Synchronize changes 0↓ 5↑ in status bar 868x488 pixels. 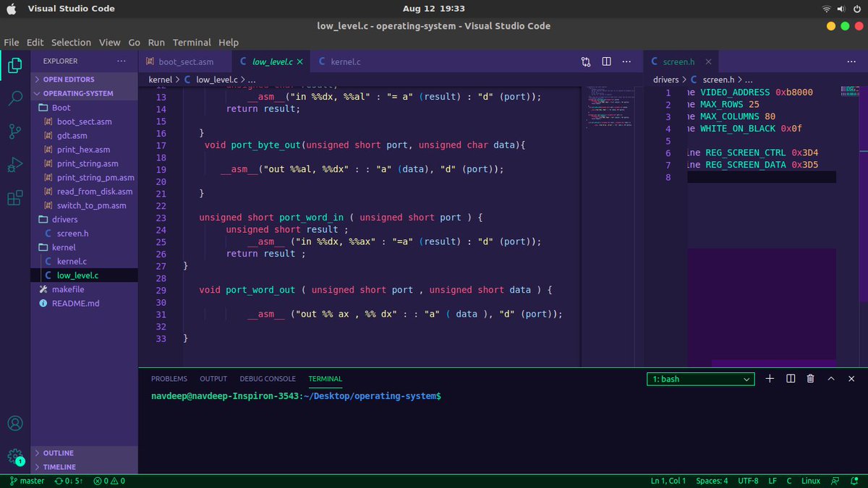(69, 481)
